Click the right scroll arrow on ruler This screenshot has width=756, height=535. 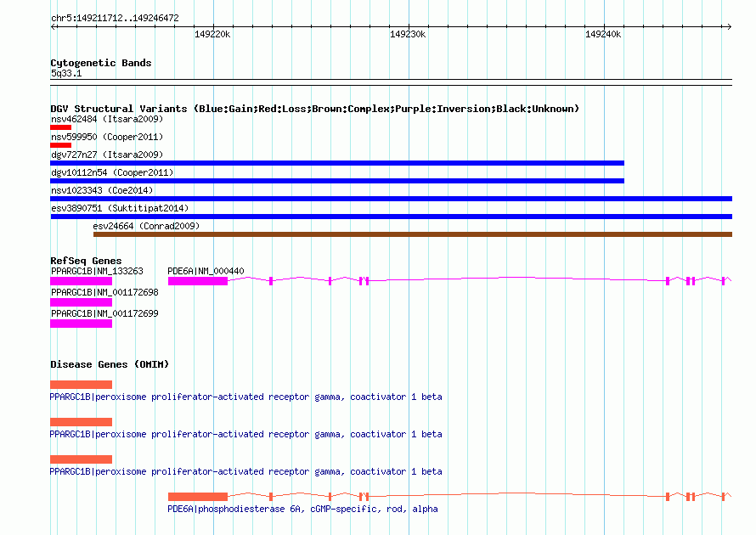[729, 26]
